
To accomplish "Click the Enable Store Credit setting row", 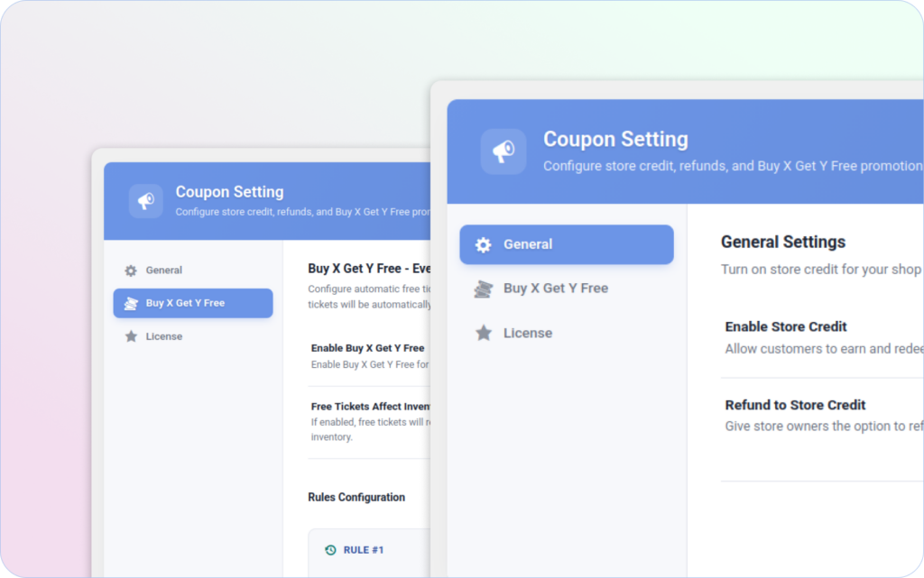I will pyautogui.click(x=822, y=338).
